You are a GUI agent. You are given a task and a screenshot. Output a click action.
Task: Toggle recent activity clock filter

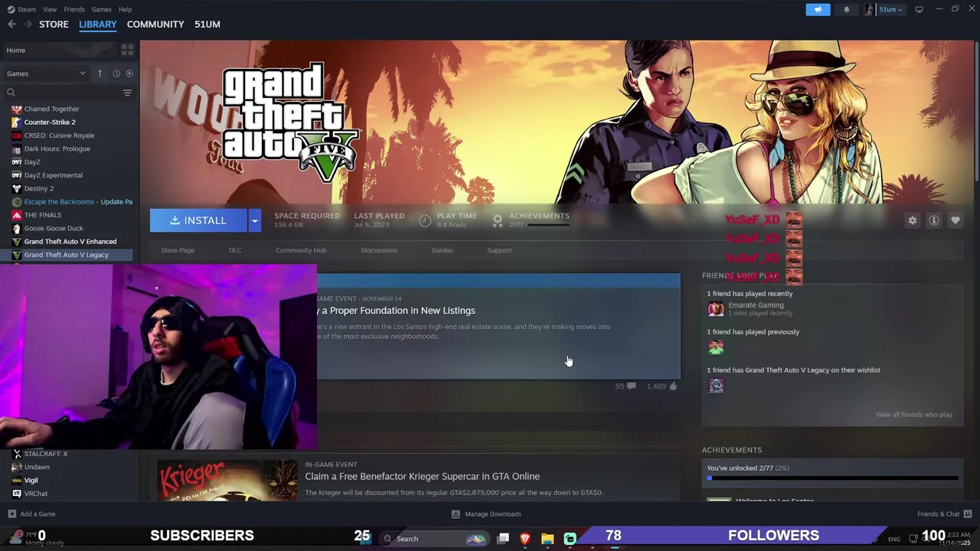click(x=116, y=73)
